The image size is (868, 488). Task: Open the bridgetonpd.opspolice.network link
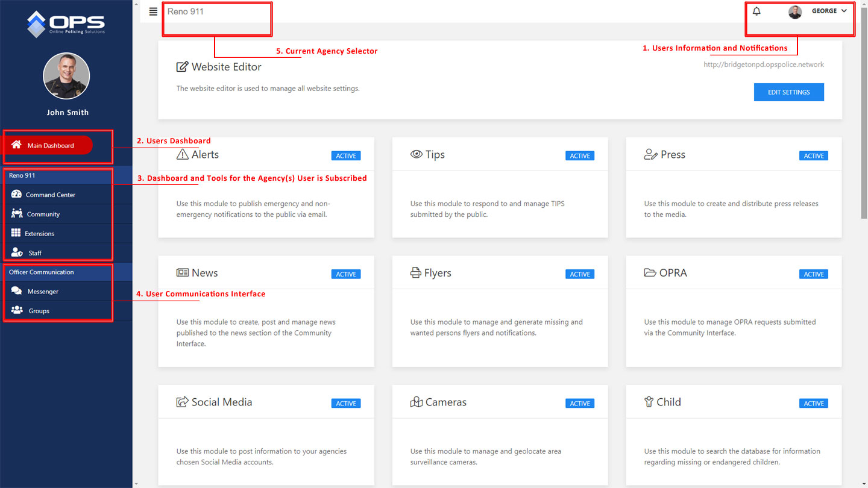coord(763,64)
